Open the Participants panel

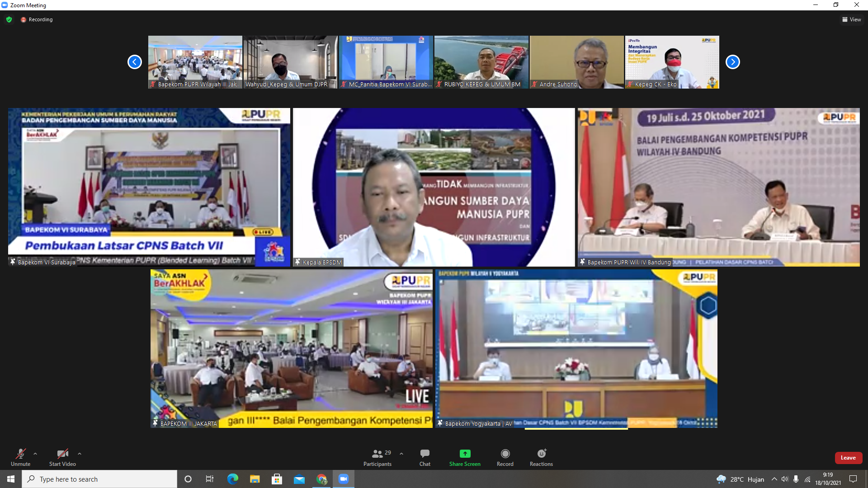[378, 457]
